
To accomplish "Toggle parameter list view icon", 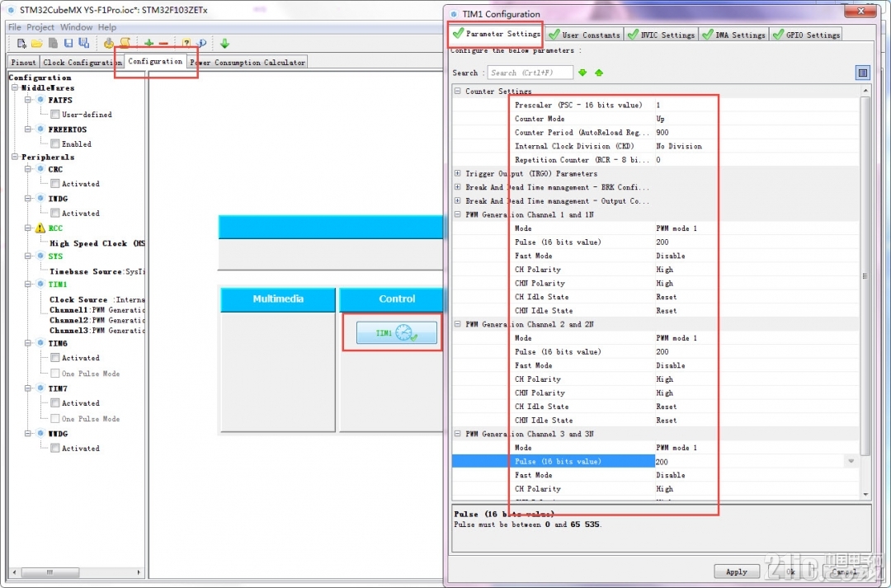I will [863, 73].
